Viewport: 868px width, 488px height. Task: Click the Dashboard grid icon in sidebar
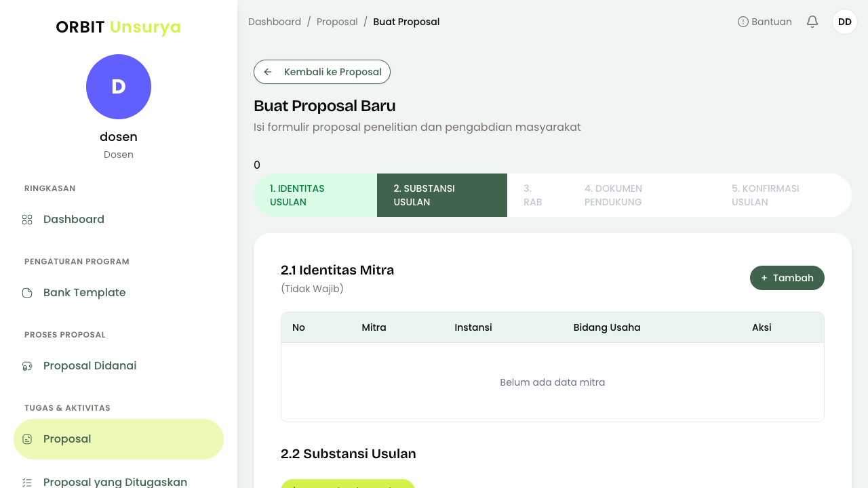[x=27, y=220]
